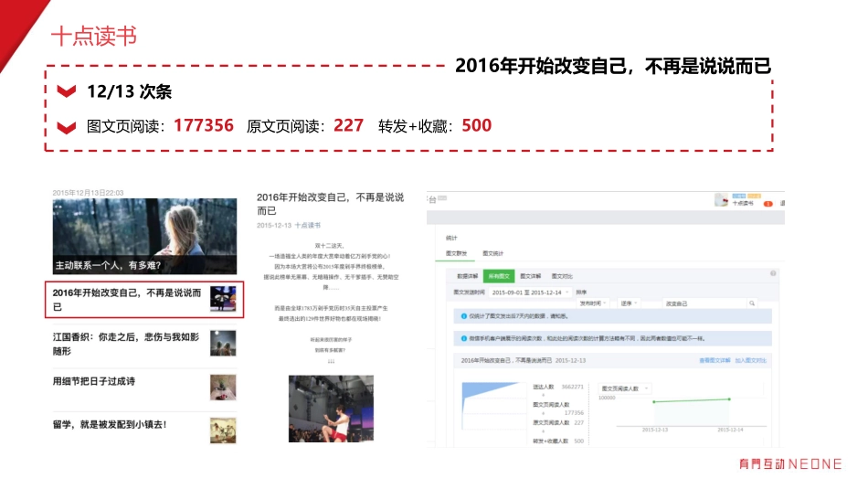Viewport: 868px width, 489px height.
Task: Click the article heading 2016年开始改变自己 above body text
Action: tap(330, 204)
